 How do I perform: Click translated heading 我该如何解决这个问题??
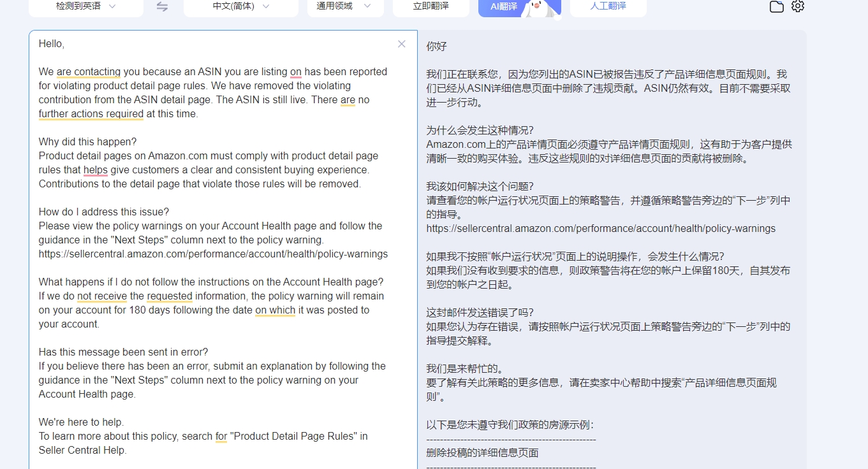[480, 187]
